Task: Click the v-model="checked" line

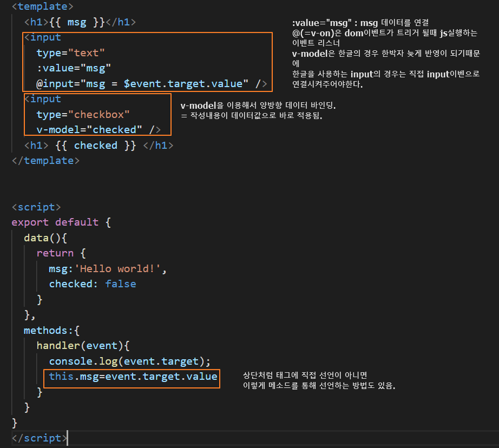Action: (99, 130)
